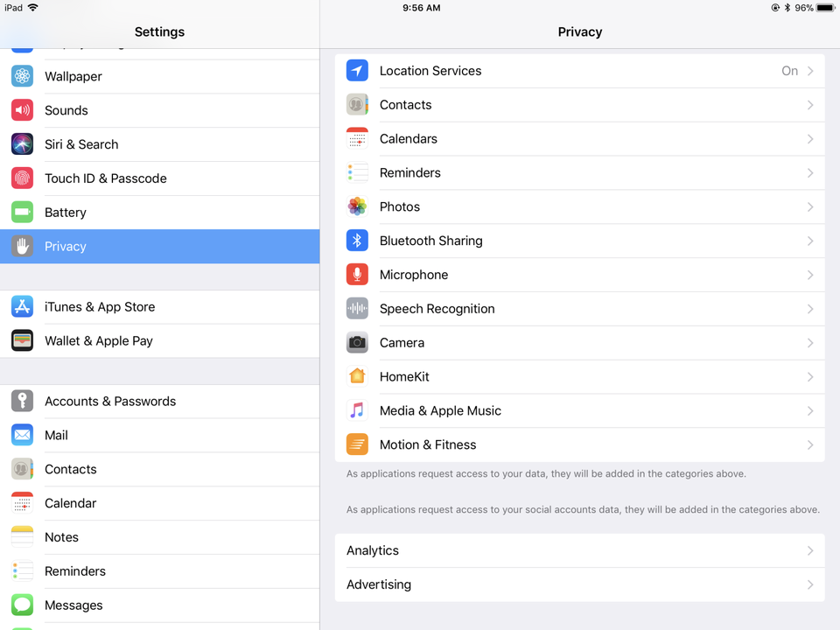Tap the Messages bubble icon
Viewport: 840px width, 630px height.
pos(22,605)
